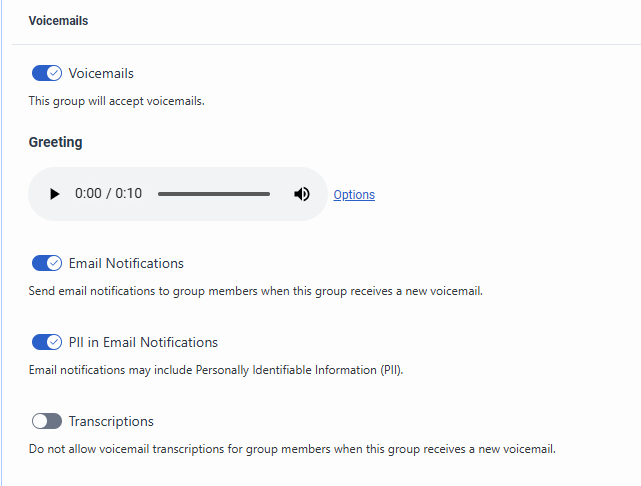Click the 0:00 / 0:10 time display
The width and height of the screenshot is (641, 486).
click(108, 194)
